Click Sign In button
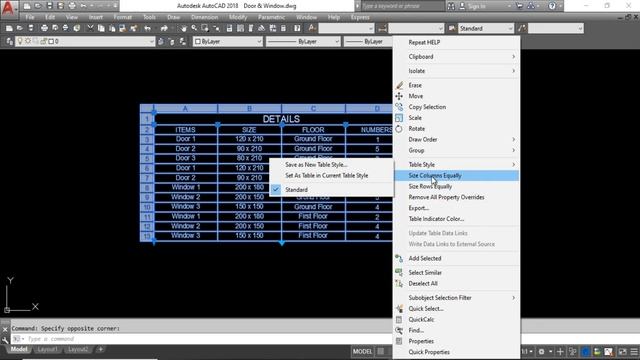640x360 pixels. pos(477,6)
